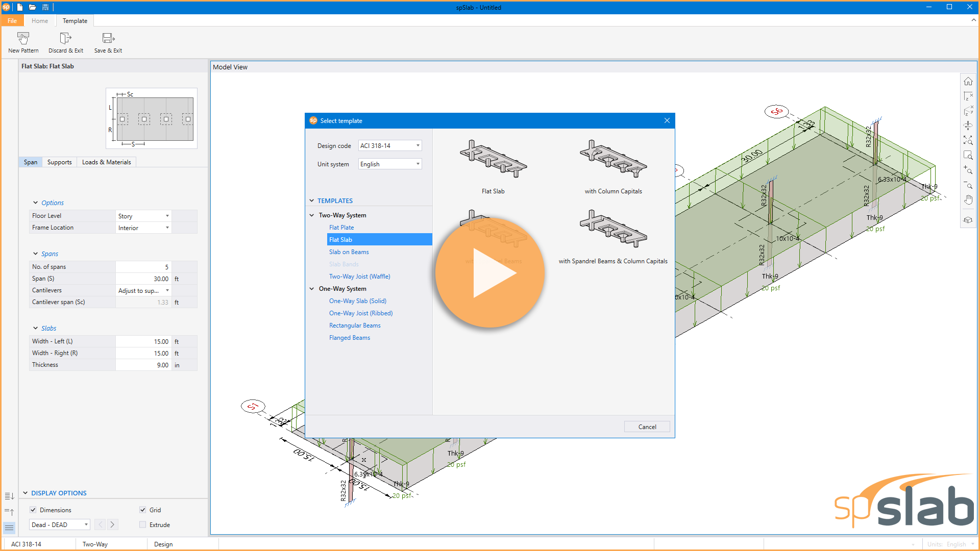Click the Zoom to extents icon
The height and width of the screenshot is (551, 980).
[968, 140]
